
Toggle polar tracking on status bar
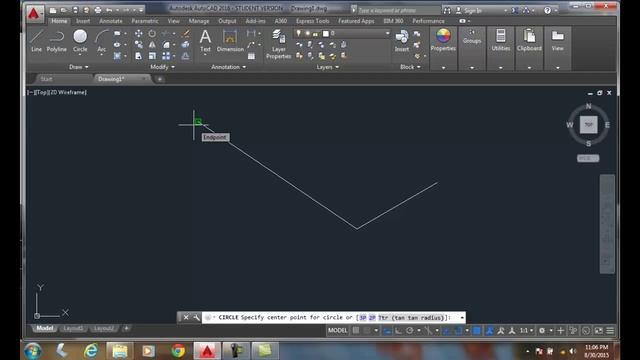[x=409, y=331]
